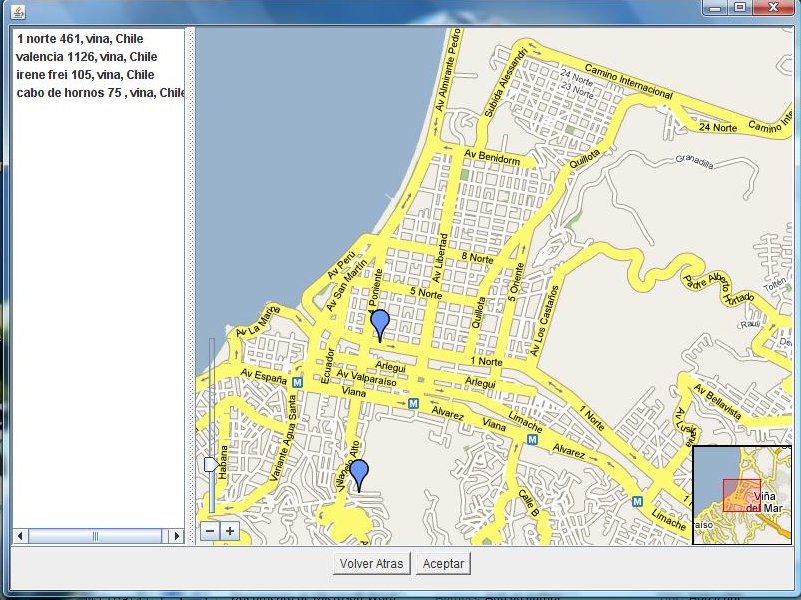
Task: Click the '5 Norte' street label
Action: point(426,293)
